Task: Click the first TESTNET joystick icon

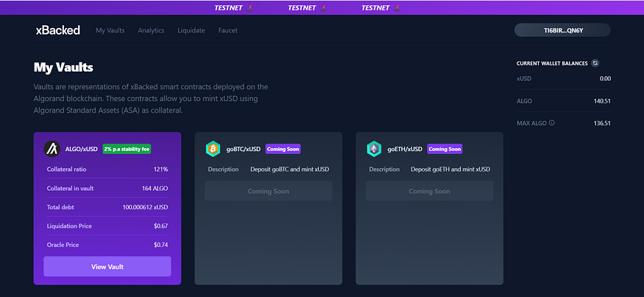Action: point(250,8)
